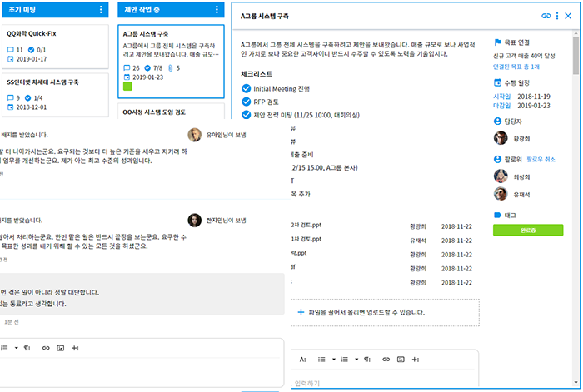The image size is (583, 392).
Task: Open the 제안 작업 중 column options menu
Action: (x=217, y=10)
